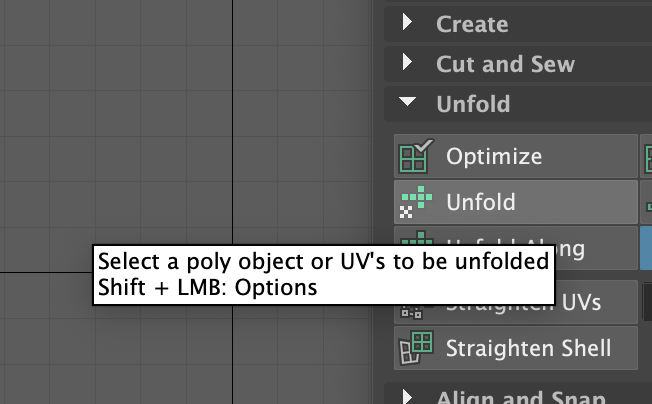Click the Straighten UVs icon beneath tooltip
652x404 pixels.
click(x=412, y=312)
